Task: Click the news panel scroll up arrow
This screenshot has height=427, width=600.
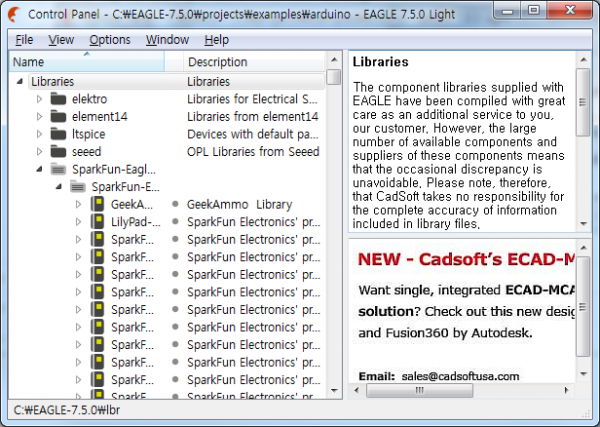Action: click(583, 248)
